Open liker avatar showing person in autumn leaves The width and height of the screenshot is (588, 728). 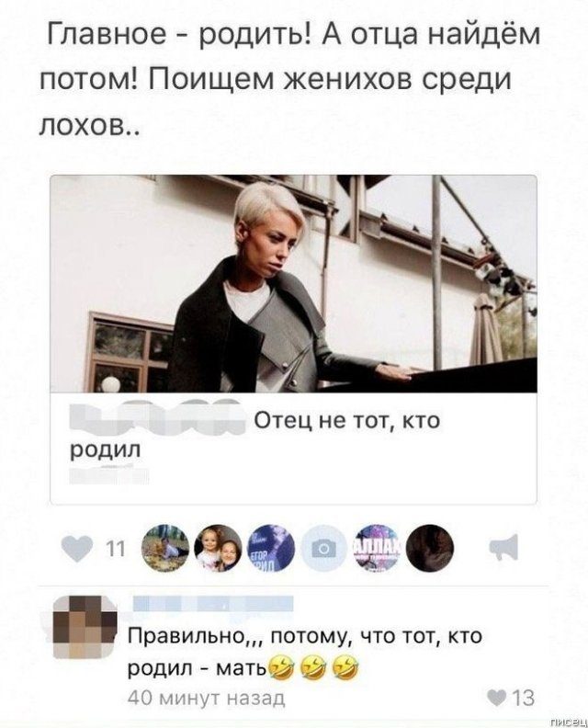[x=164, y=549]
